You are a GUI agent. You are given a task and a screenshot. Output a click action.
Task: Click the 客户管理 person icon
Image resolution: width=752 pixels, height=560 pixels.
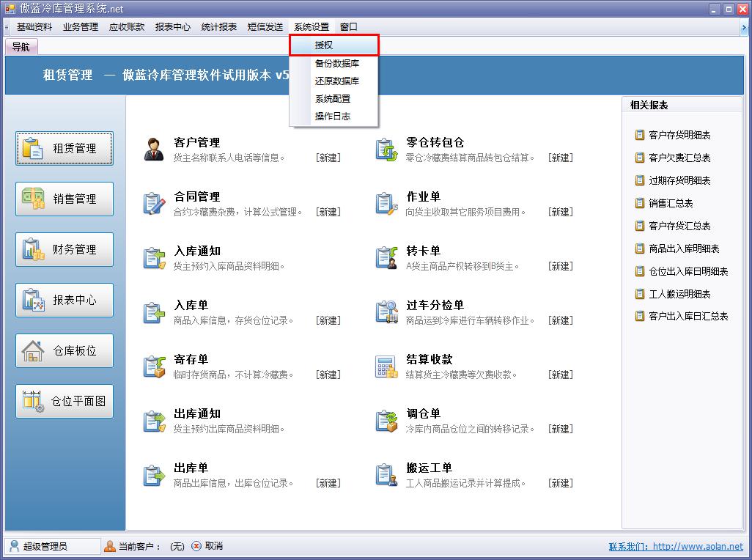click(x=154, y=149)
